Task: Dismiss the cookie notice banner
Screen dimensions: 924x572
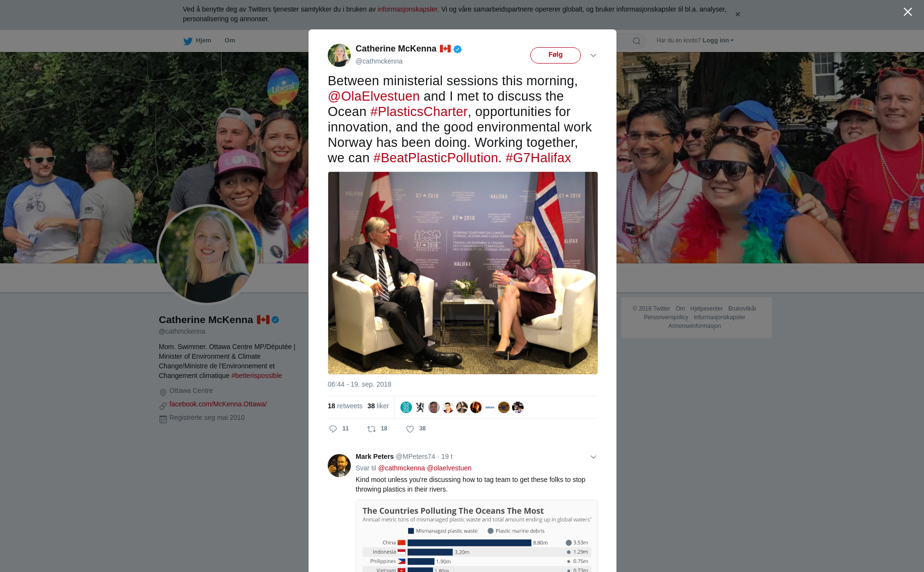Action: pyautogui.click(x=737, y=14)
